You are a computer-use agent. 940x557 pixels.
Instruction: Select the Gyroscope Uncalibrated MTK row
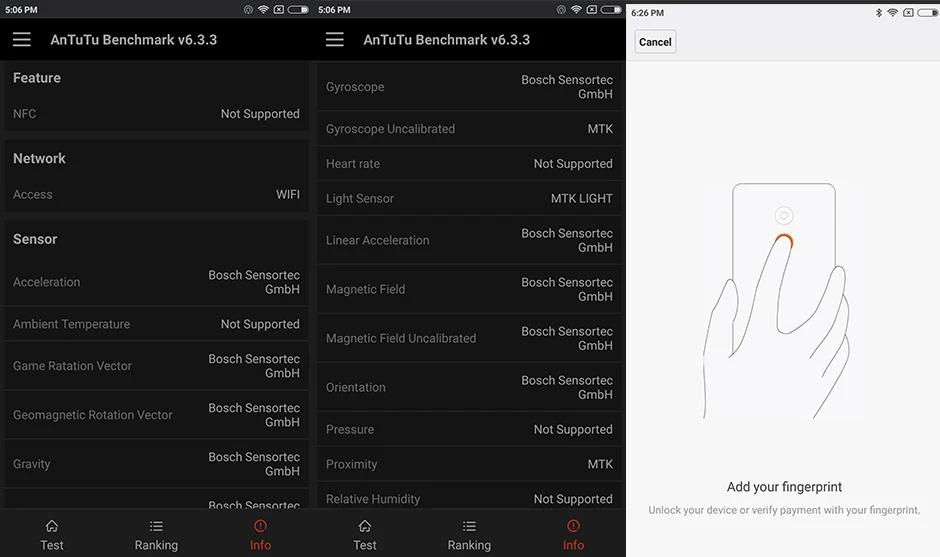(x=469, y=129)
